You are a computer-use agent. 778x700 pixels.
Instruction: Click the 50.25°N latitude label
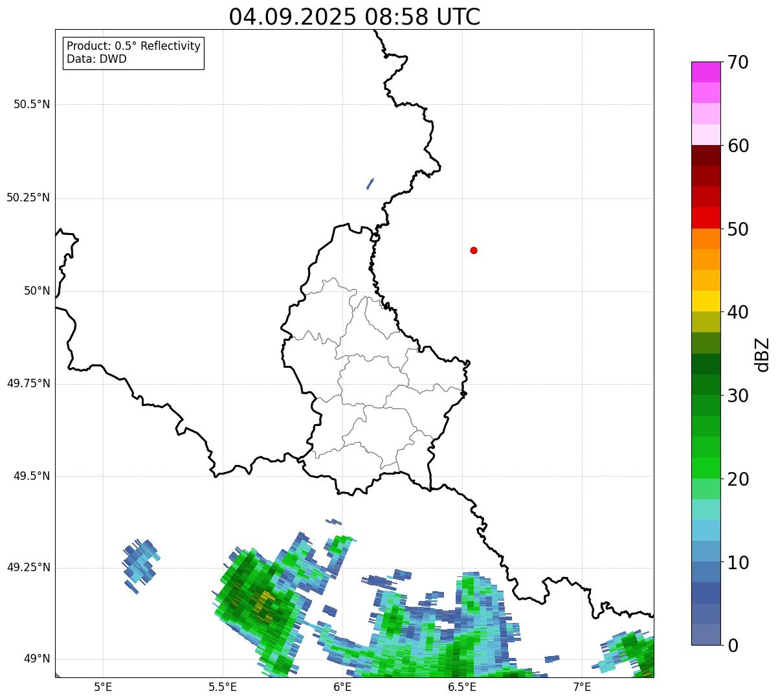tap(28, 198)
